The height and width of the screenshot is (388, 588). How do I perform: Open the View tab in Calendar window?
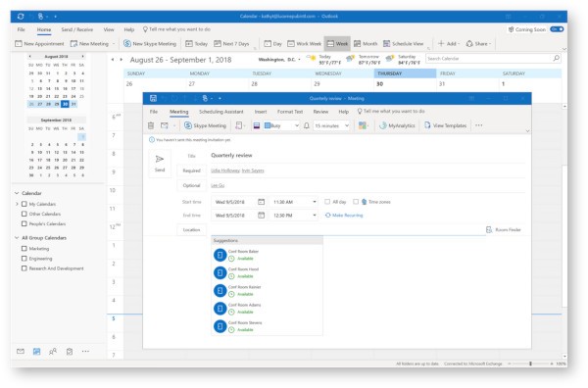point(109,29)
